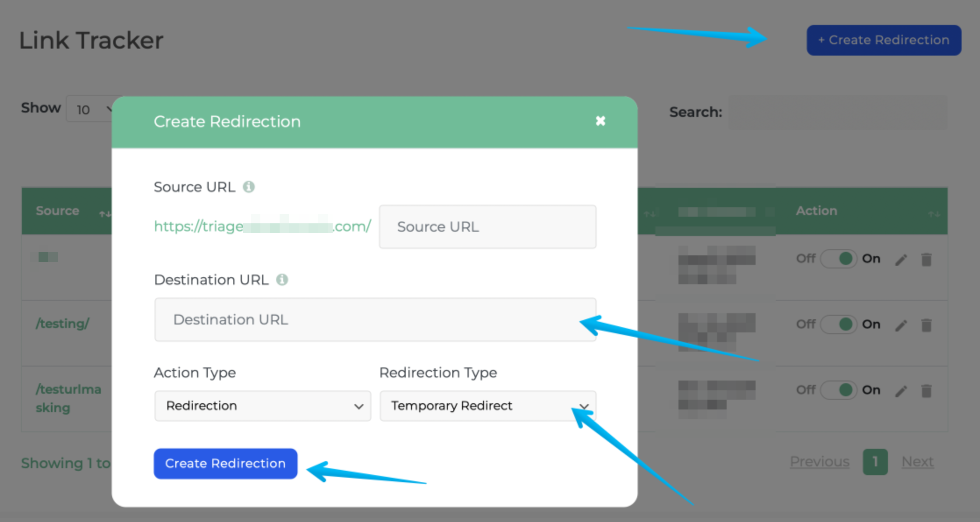Close the Create Redirection dialog
The image size is (980, 522).
click(x=600, y=121)
